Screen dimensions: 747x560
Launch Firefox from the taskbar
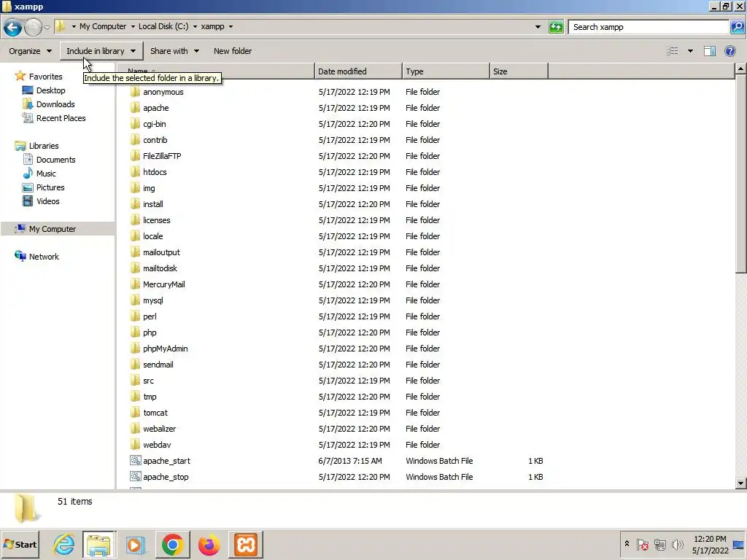coord(209,544)
